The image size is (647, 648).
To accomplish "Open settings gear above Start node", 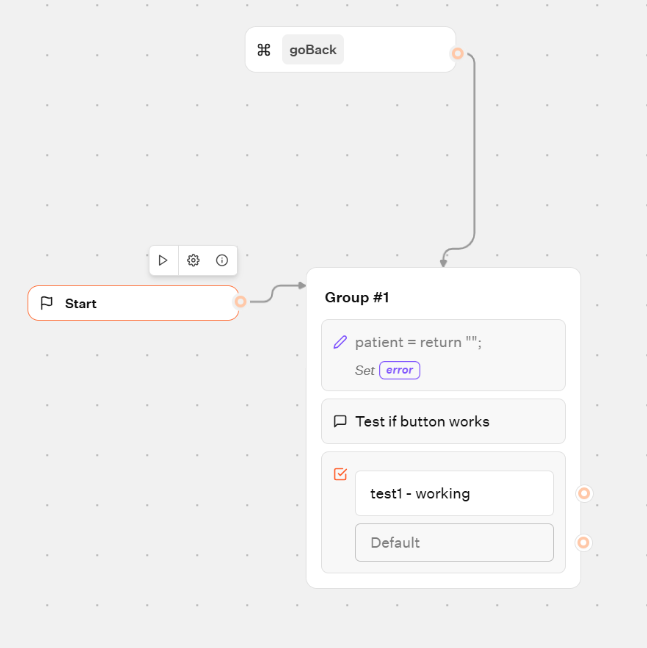I will pyautogui.click(x=193, y=260).
